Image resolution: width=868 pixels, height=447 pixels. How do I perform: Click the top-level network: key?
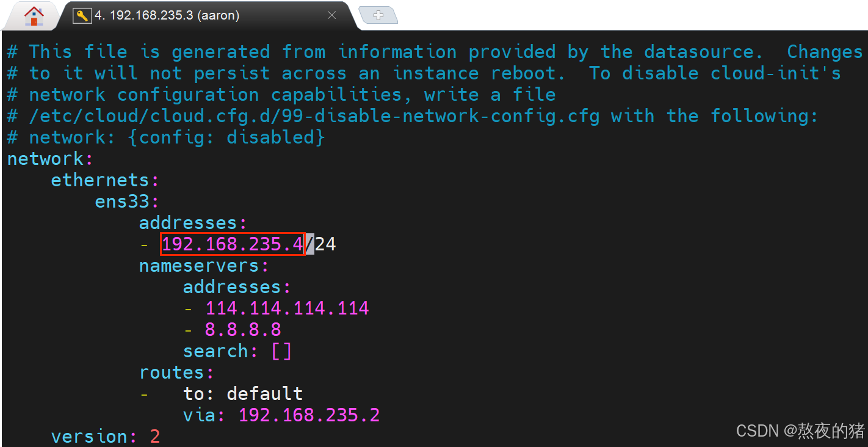(x=50, y=159)
